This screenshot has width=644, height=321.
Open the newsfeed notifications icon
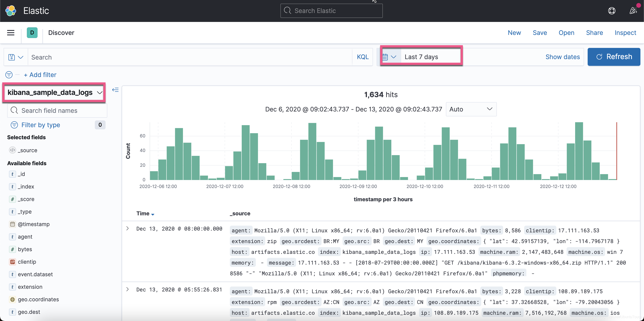633,11
